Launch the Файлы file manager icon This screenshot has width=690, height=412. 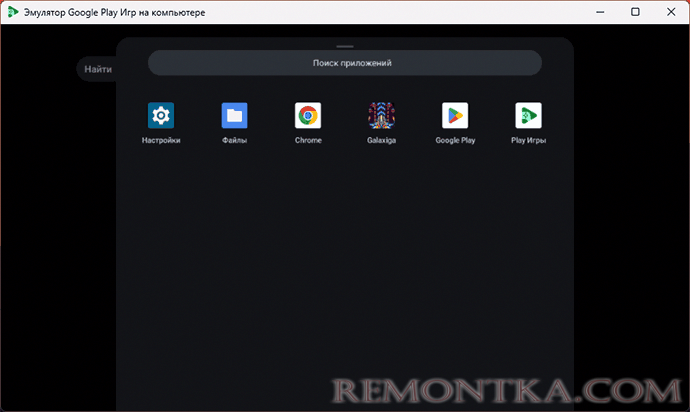pyautogui.click(x=234, y=116)
